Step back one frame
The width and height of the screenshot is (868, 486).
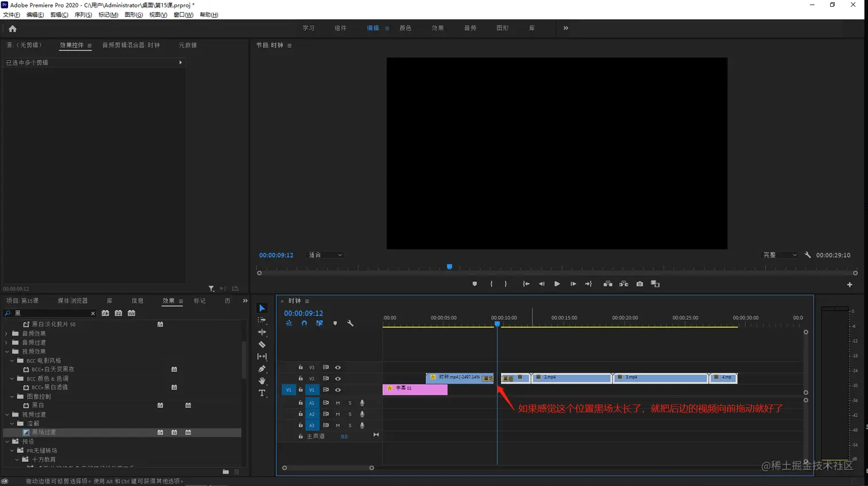pyautogui.click(x=541, y=284)
